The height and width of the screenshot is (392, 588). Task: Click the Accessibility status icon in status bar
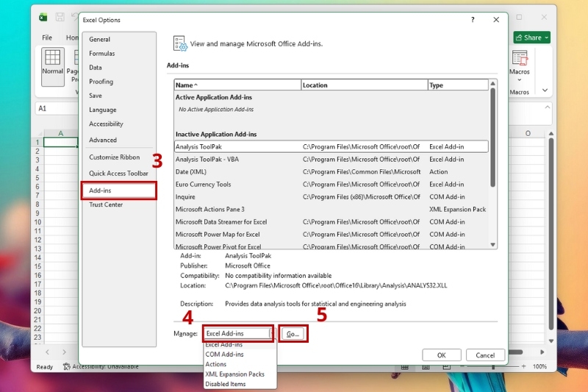tap(67, 366)
